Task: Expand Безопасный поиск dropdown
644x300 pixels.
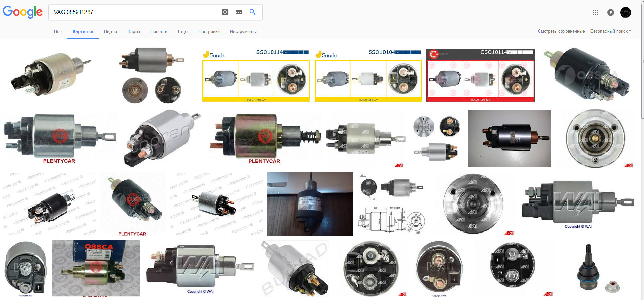Action: click(611, 31)
